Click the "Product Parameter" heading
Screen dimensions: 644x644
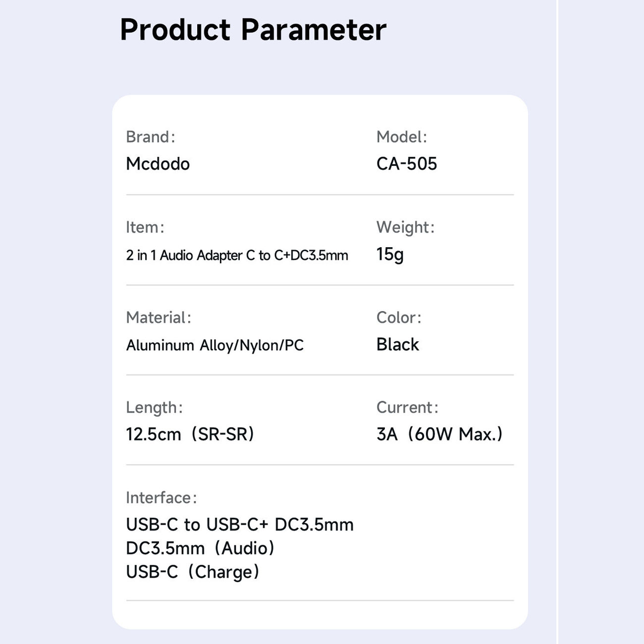[253, 30]
